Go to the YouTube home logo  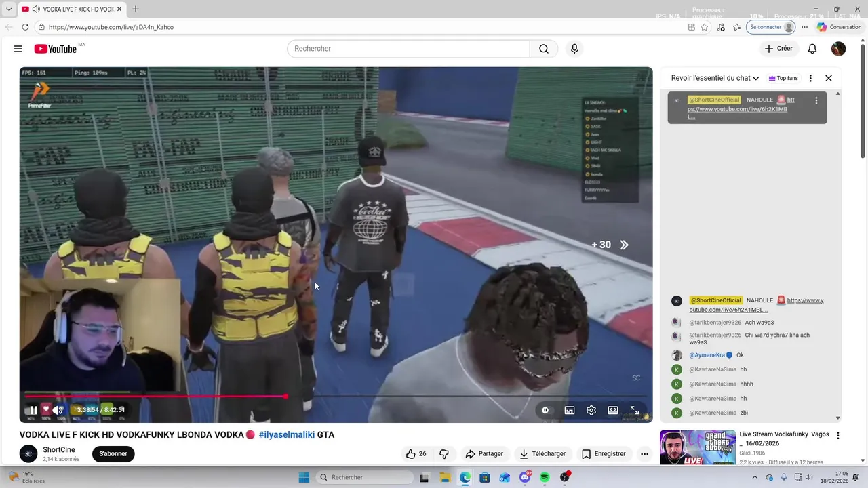(x=56, y=49)
